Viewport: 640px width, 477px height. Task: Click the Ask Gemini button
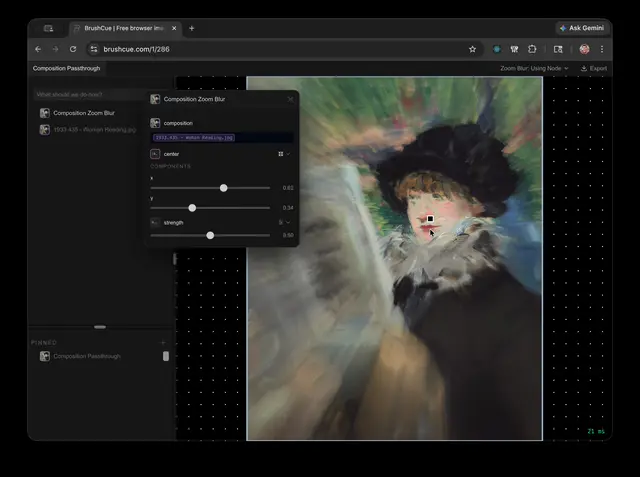pyautogui.click(x=582, y=28)
